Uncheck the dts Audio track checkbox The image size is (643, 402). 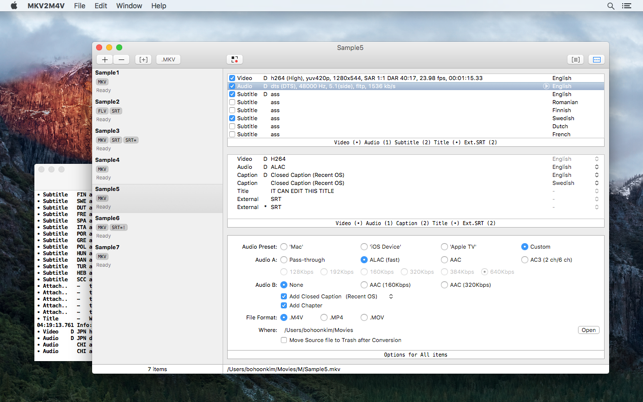pyautogui.click(x=232, y=86)
